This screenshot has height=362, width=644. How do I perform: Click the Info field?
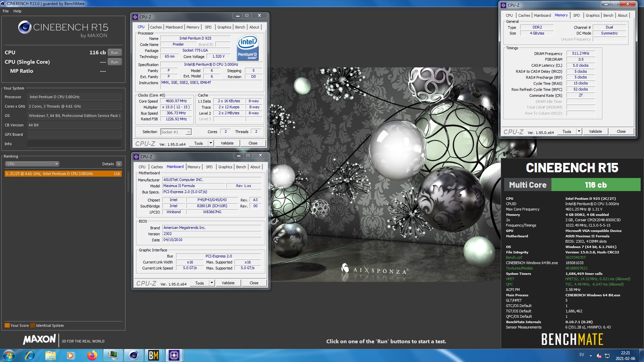coord(74,144)
